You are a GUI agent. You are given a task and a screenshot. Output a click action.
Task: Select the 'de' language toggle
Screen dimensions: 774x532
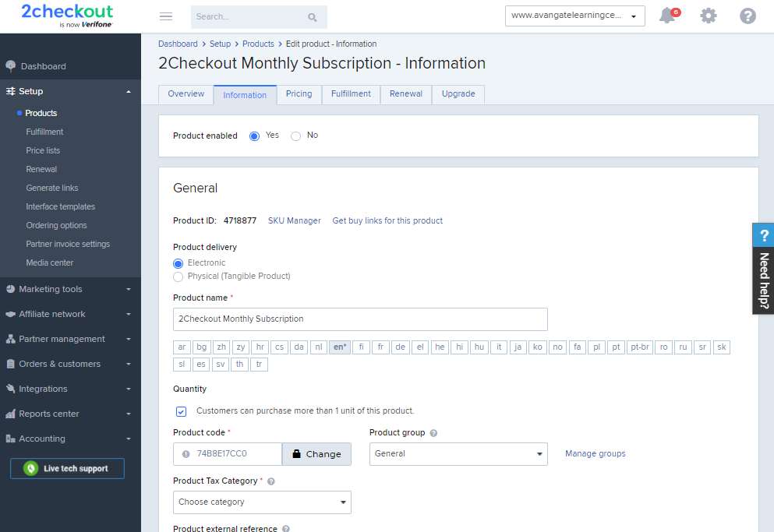point(401,347)
